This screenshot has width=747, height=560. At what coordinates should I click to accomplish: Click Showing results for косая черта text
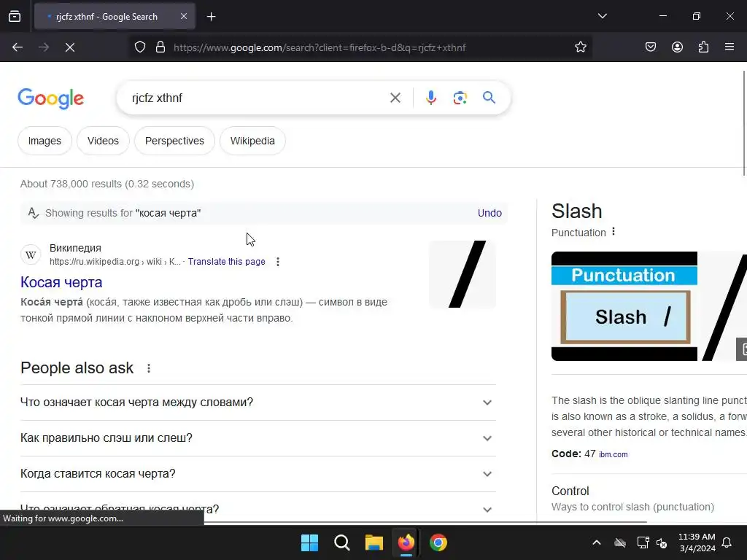coord(123,214)
